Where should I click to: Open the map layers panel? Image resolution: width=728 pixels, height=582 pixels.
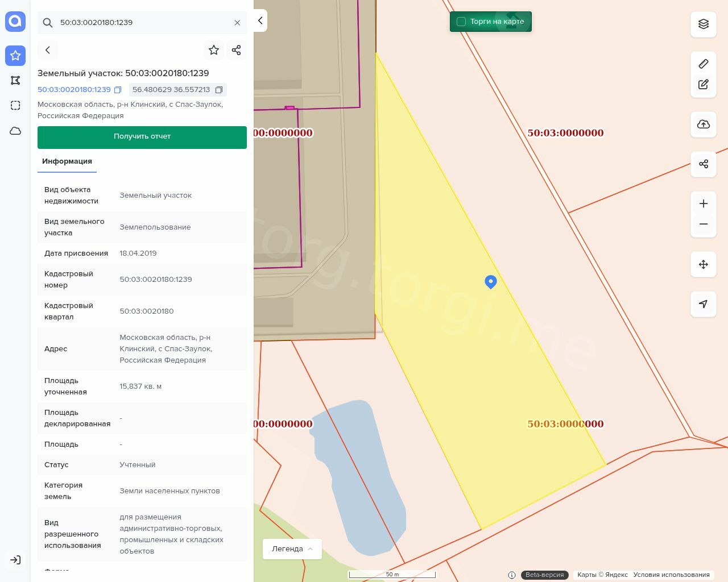pos(703,24)
